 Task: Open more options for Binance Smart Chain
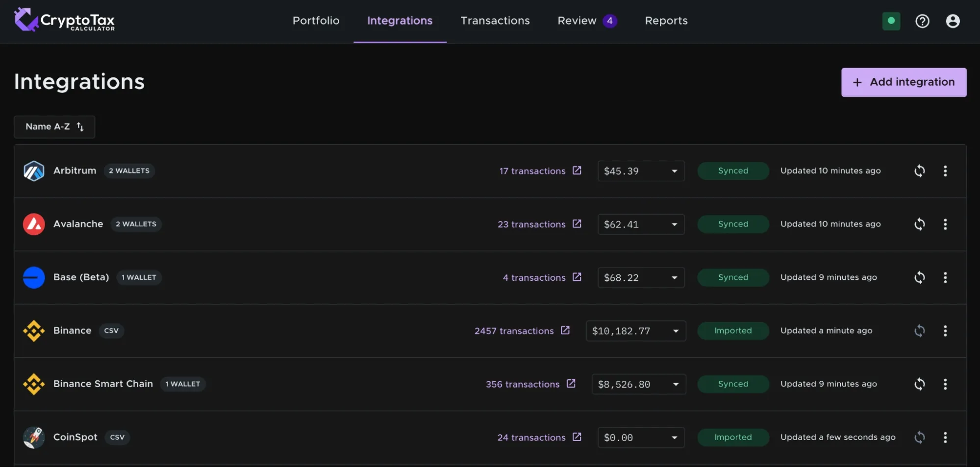pos(945,384)
